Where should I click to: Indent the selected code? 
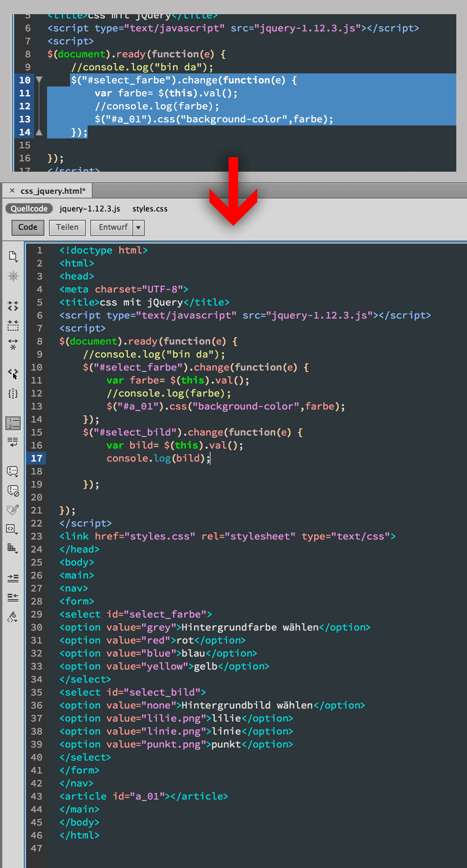click(x=13, y=578)
